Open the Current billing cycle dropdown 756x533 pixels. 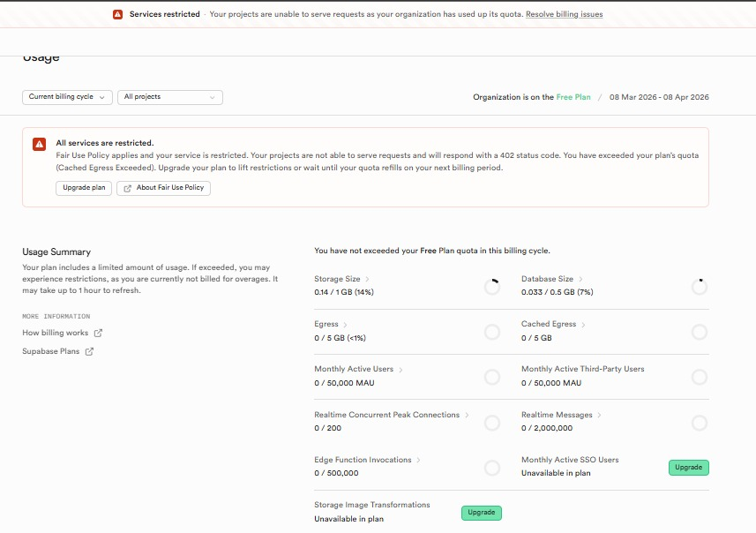(67, 97)
